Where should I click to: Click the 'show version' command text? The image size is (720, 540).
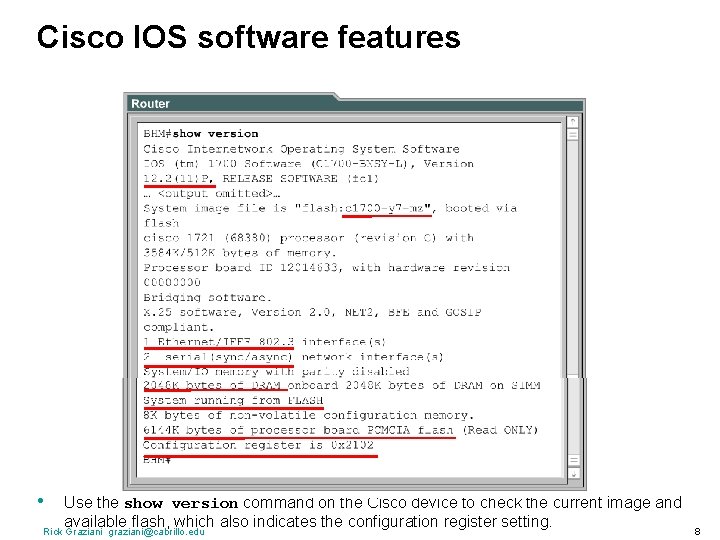[215, 134]
